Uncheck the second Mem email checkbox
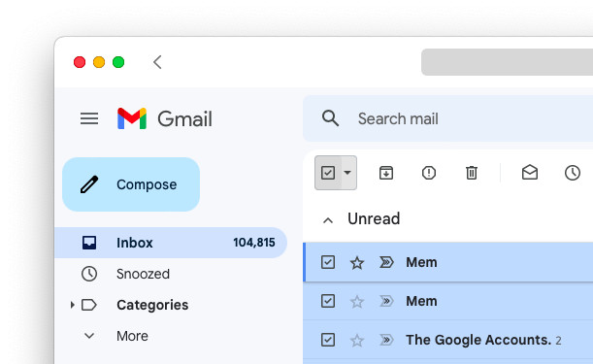The image size is (593, 364). (328, 301)
